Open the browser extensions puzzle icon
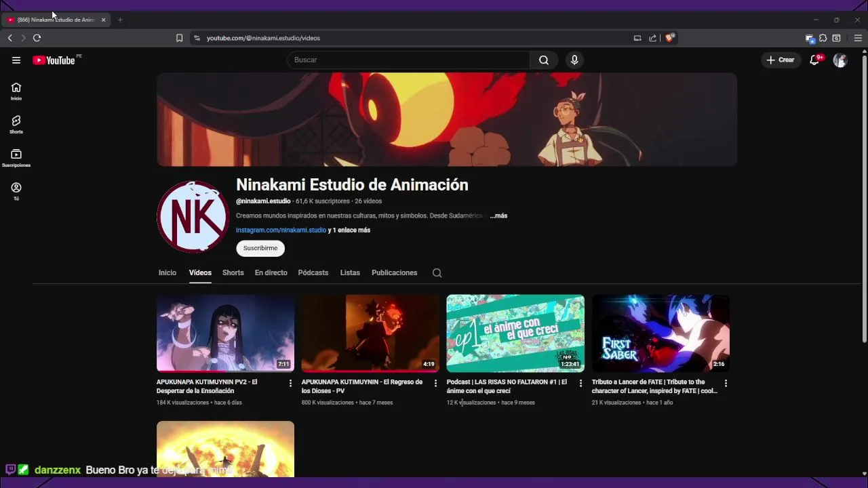The width and height of the screenshot is (868, 488). (823, 38)
